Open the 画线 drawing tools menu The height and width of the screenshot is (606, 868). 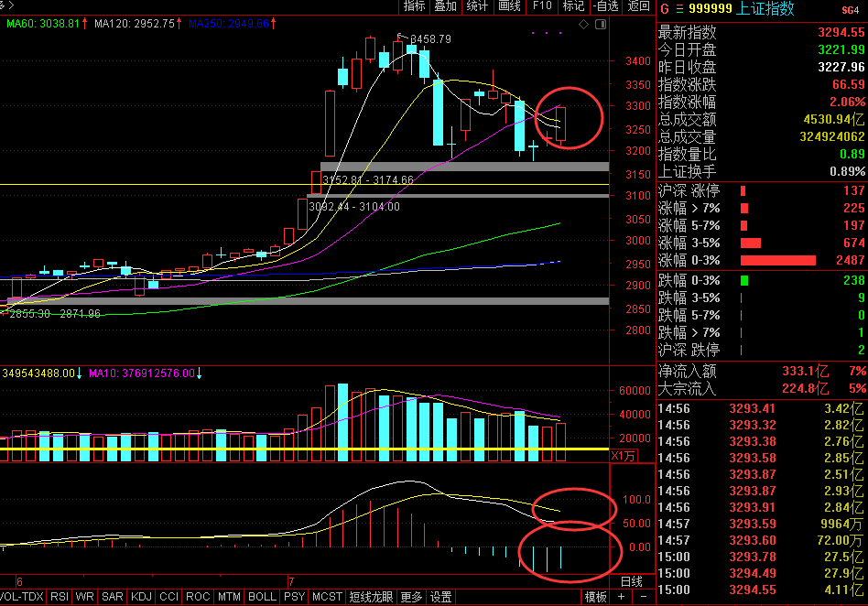click(509, 6)
